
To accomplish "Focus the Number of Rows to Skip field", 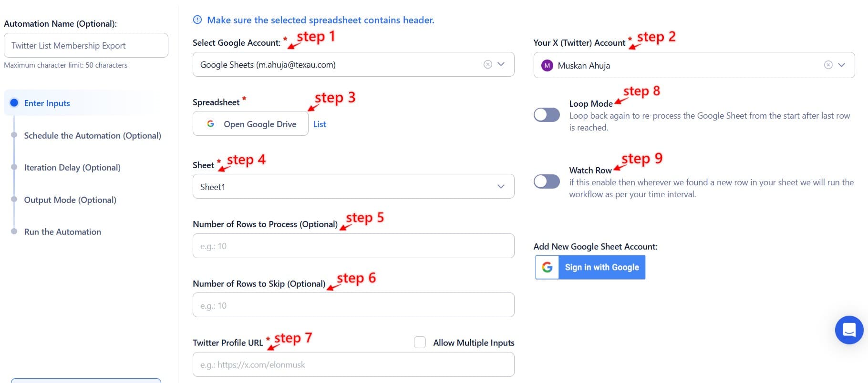I will 353,305.
